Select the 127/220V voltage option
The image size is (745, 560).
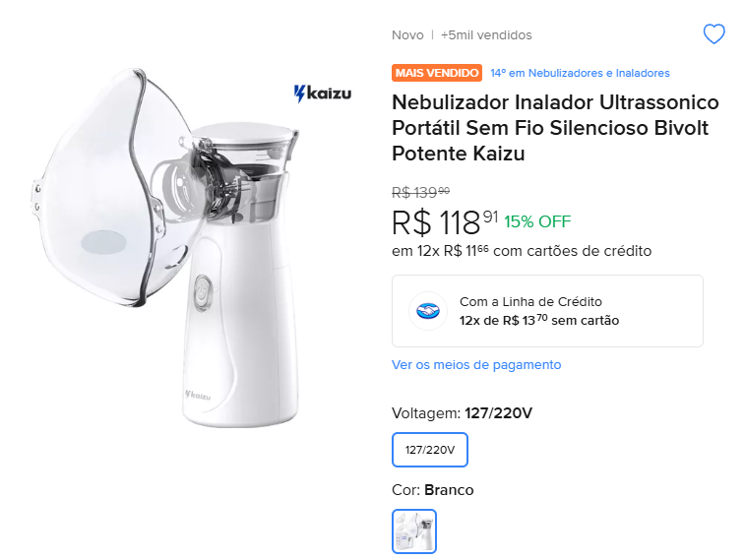(430, 450)
